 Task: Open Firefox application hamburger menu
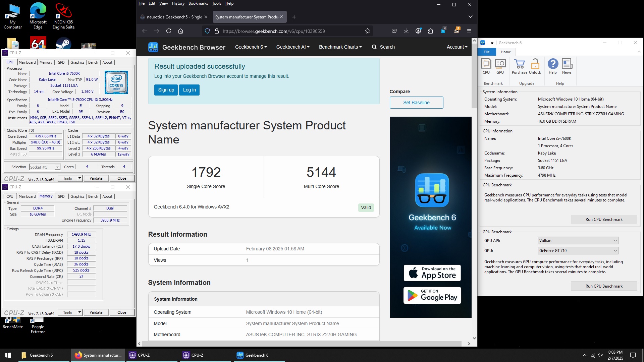point(469,31)
